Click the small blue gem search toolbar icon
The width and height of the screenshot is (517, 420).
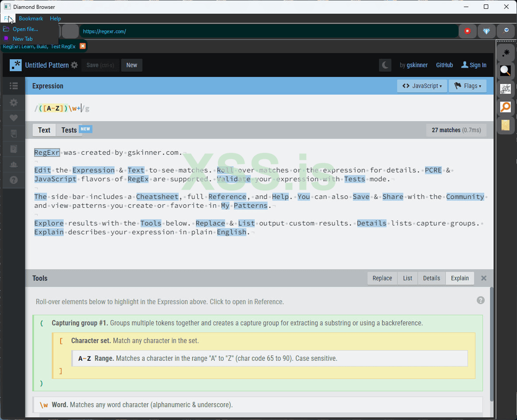tap(506, 31)
